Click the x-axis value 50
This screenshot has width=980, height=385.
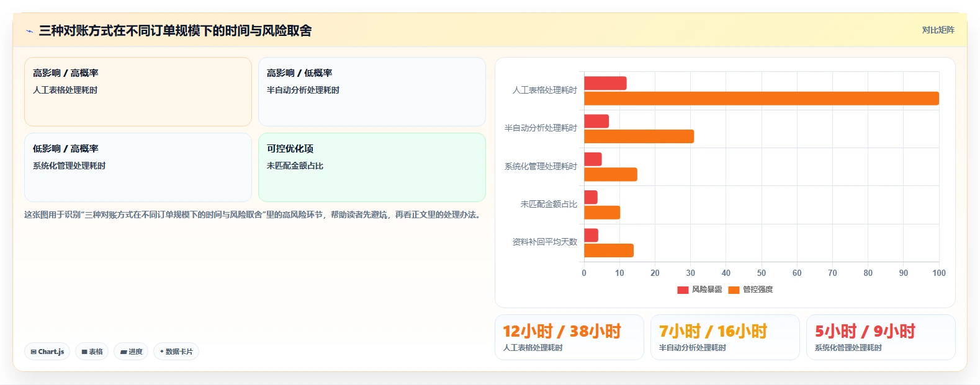pyautogui.click(x=762, y=273)
